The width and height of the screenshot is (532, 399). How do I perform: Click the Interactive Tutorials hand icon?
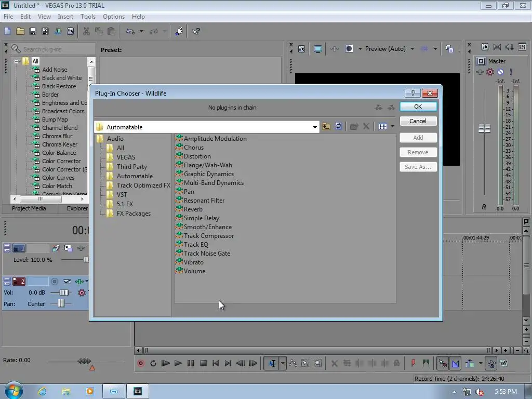(x=179, y=31)
